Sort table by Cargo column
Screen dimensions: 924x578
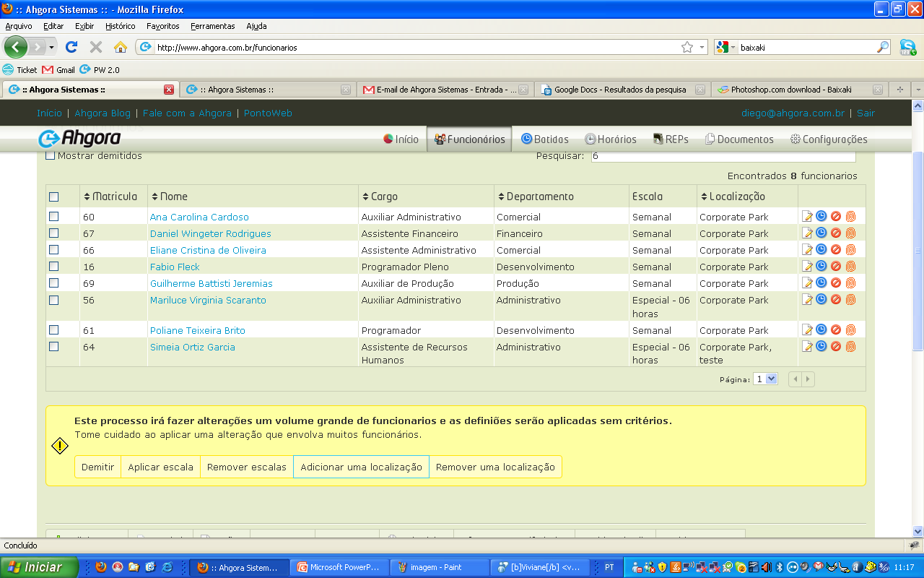point(380,197)
